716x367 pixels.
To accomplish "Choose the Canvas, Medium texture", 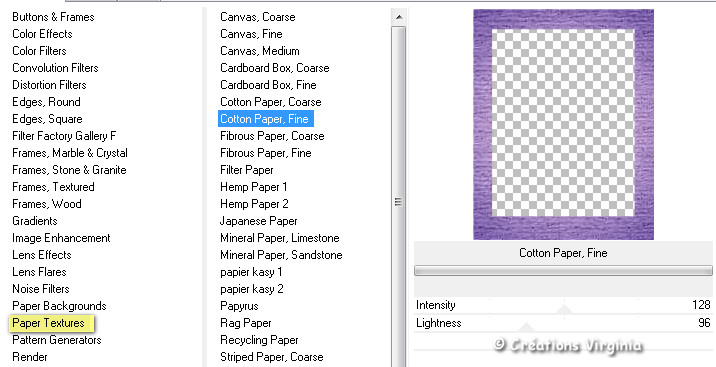I will (x=260, y=51).
